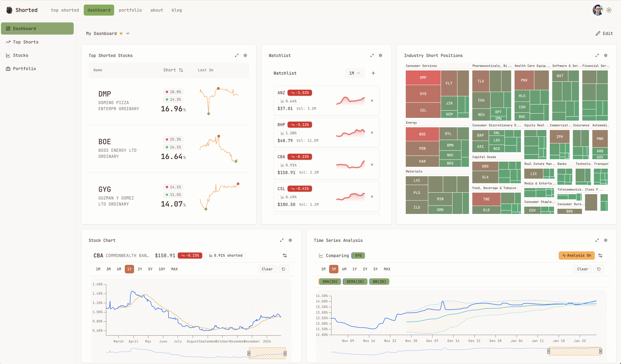Add a stock to the watchlist
621x364 pixels.
coord(373,73)
